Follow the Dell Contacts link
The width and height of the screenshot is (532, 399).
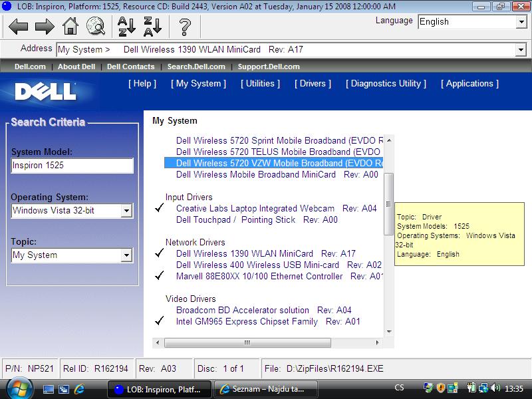point(130,66)
